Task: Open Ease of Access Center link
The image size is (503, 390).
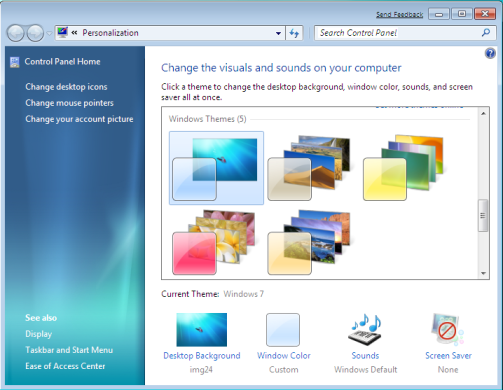Action: pos(65,366)
